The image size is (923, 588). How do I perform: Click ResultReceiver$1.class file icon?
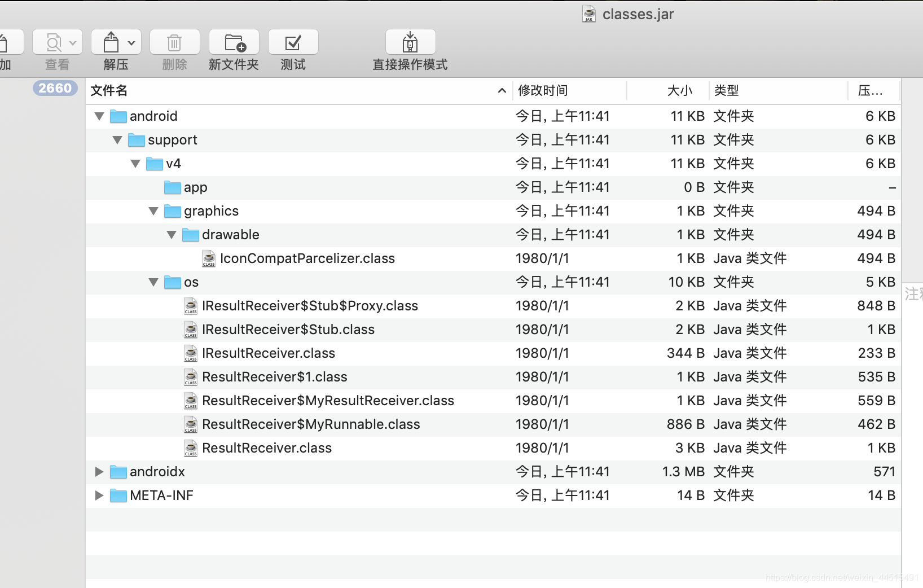pos(191,377)
